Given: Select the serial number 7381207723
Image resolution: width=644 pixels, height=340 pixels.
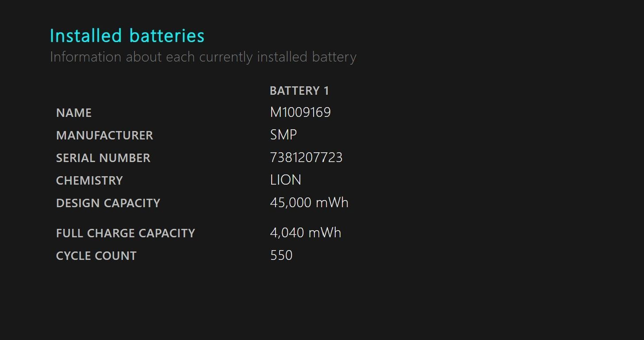Looking at the screenshot, I should pyautogui.click(x=306, y=158).
